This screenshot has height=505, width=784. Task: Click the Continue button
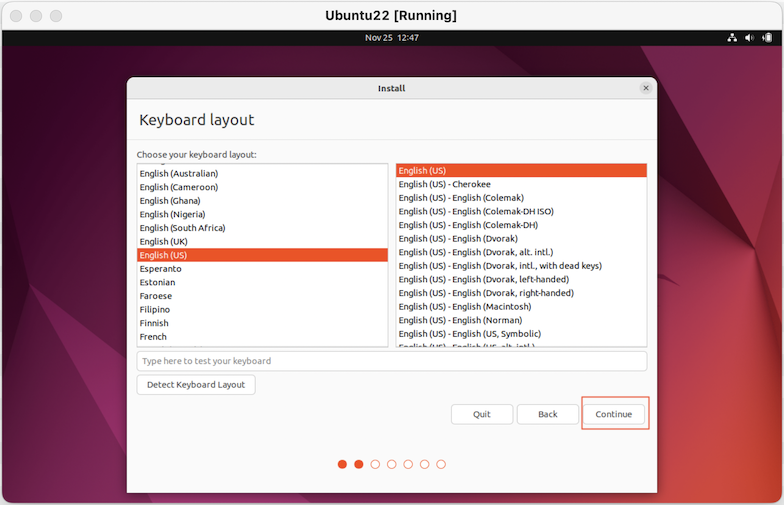tap(614, 414)
